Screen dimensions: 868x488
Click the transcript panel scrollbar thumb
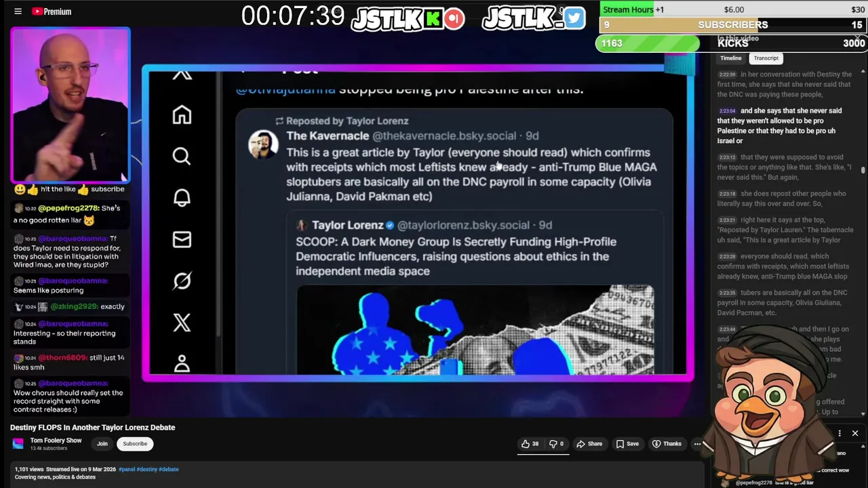(863, 170)
